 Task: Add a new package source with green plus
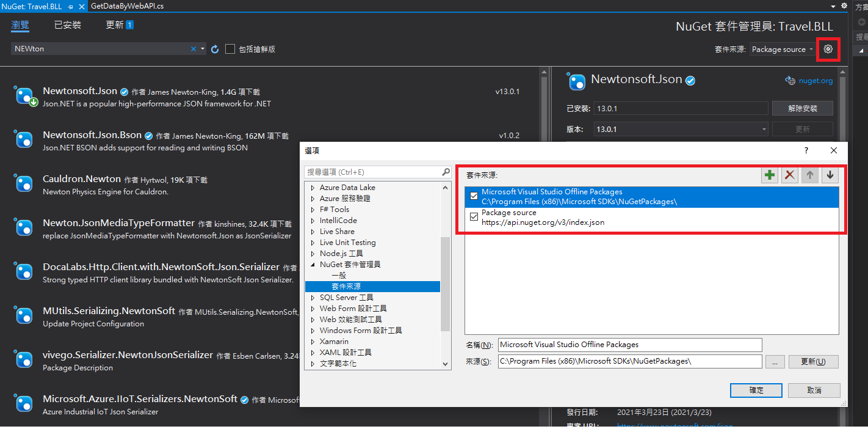tap(770, 175)
